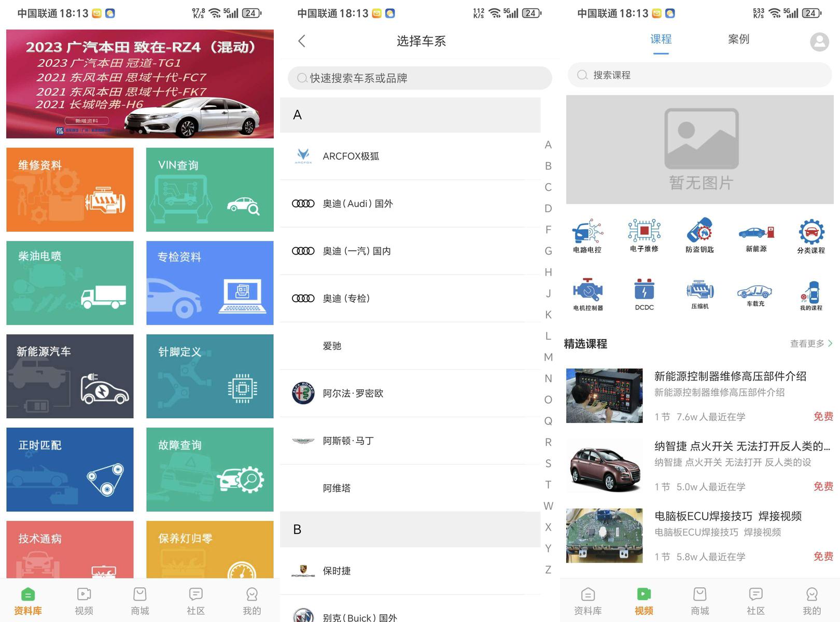
Task: Open course 新能源控制器维修高压部件介绍
Action: 700,396
